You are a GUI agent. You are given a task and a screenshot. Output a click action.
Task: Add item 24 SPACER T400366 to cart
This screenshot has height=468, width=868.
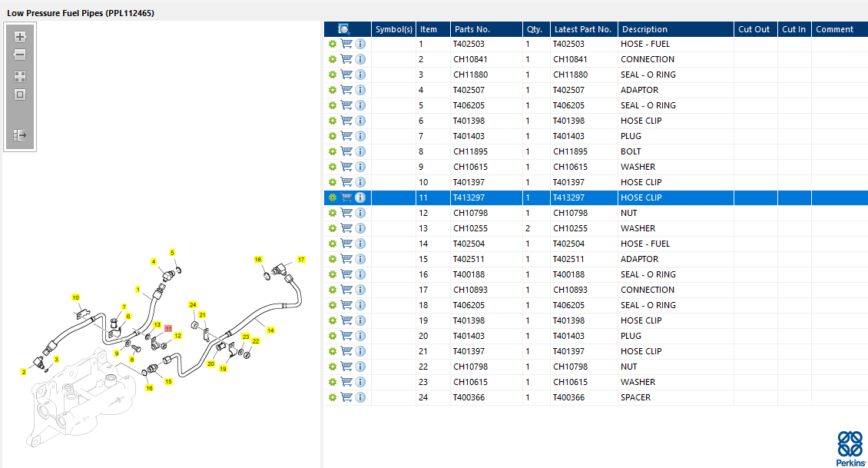click(x=346, y=397)
